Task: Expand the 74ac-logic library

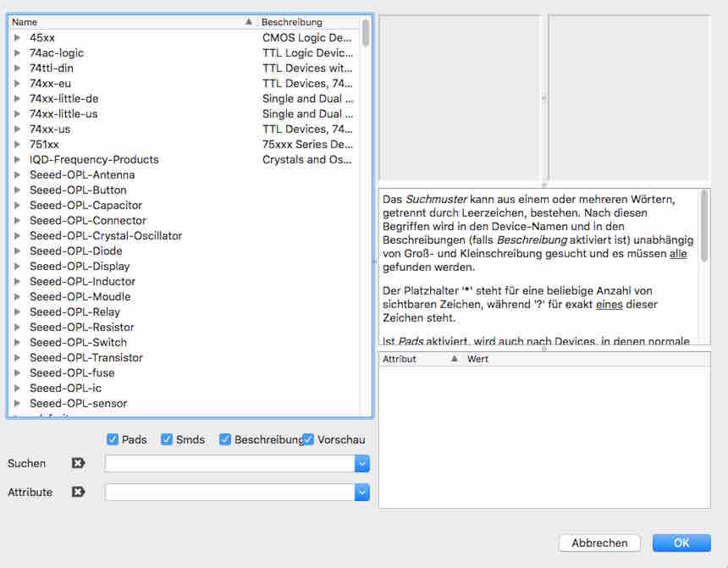Action: pyautogui.click(x=17, y=53)
